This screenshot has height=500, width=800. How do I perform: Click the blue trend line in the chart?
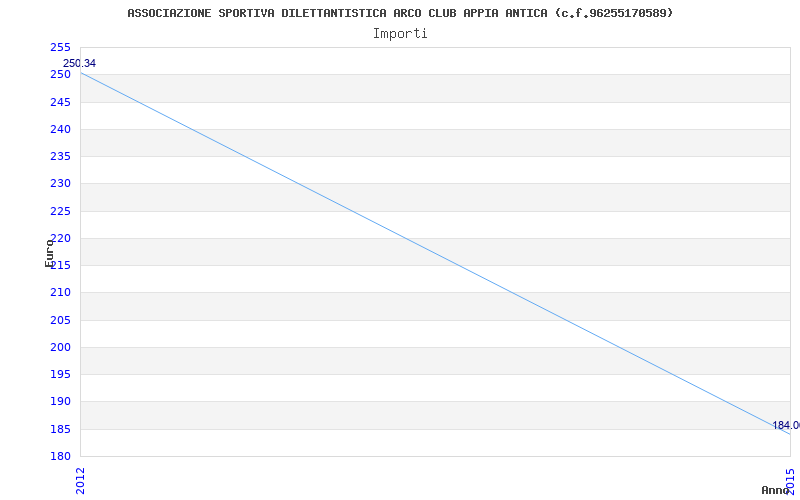435,253
